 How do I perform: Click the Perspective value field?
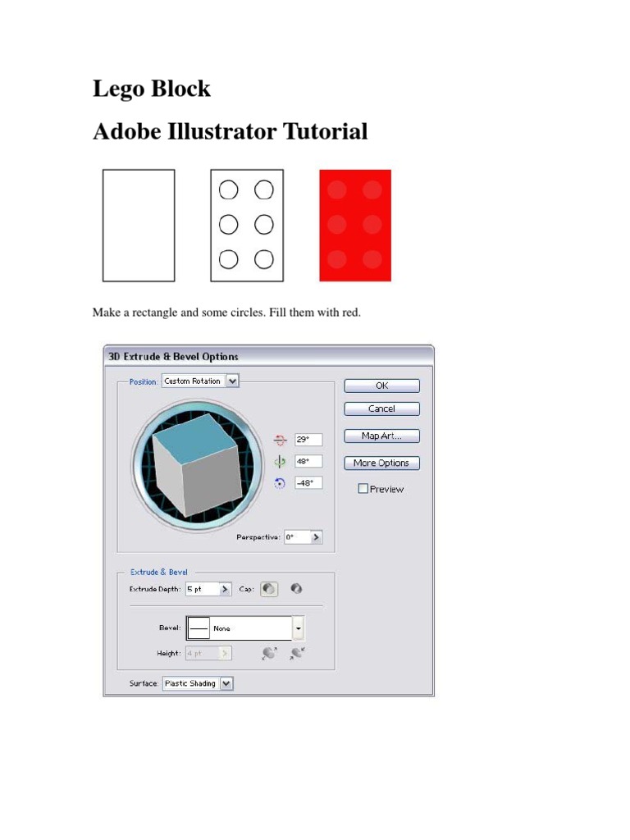point(297,536)
